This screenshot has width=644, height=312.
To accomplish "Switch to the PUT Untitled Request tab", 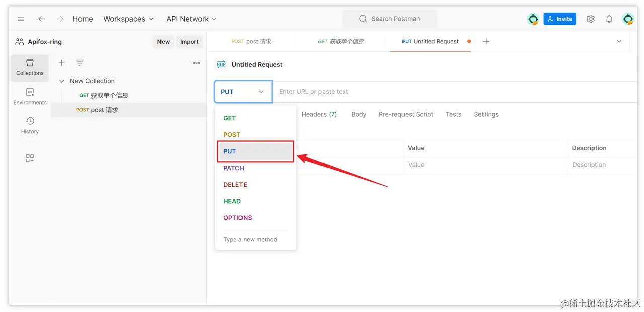I will pyautogui.click(x=431, y=41).
